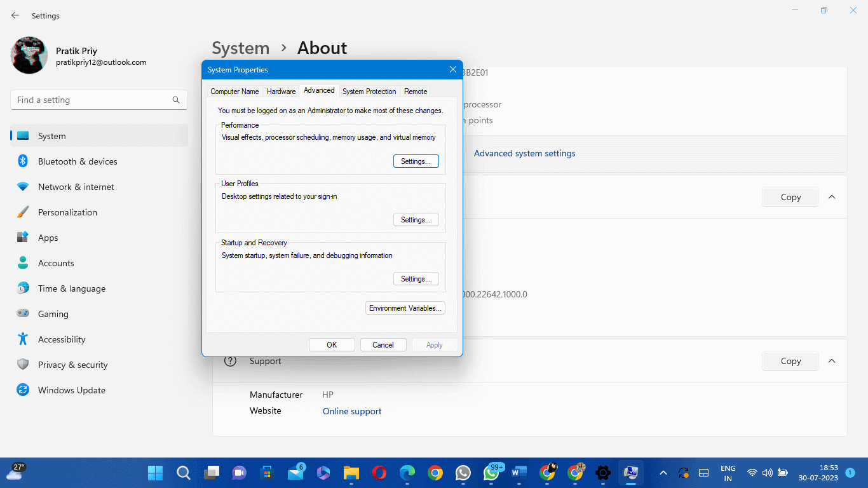The height and width of the screenshot is (488, 868).
Task: Switch to the Remote tab
Action: 416,91
